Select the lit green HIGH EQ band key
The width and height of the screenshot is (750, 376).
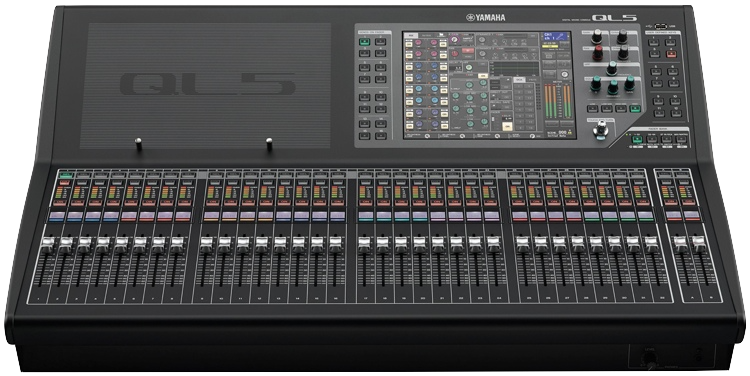[x=635, y=109]
